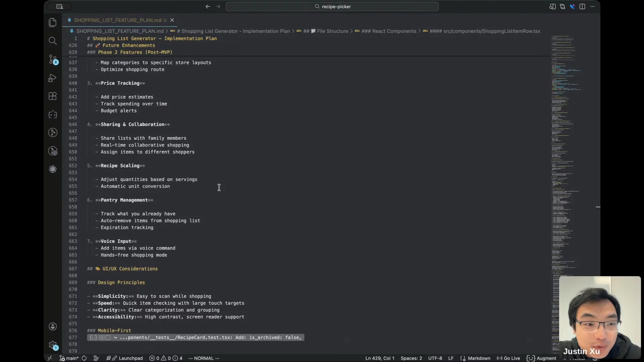The height and width of the screenshot is (362, 644).
Task: Select the SHOPPING_LIST_FEATURE_PLAN.md editor tab
Action: (x=117, y=20)
